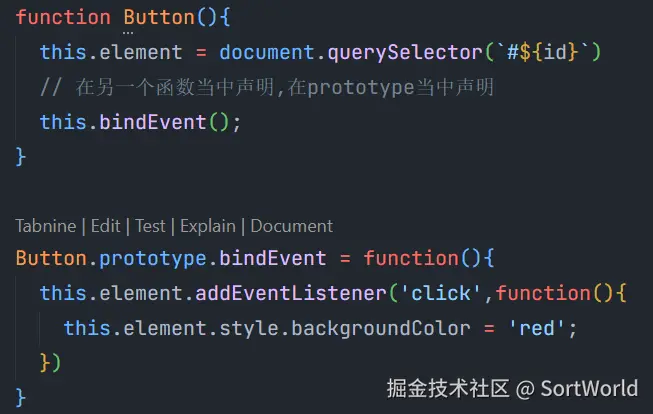Click the Test code lens action
The image size is (653, 414).
(151, 226)
